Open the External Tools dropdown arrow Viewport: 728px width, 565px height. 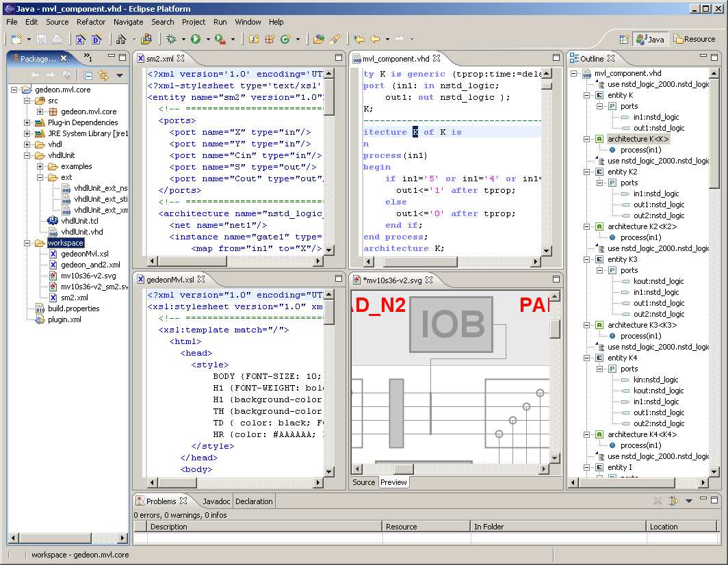(233, 40)
